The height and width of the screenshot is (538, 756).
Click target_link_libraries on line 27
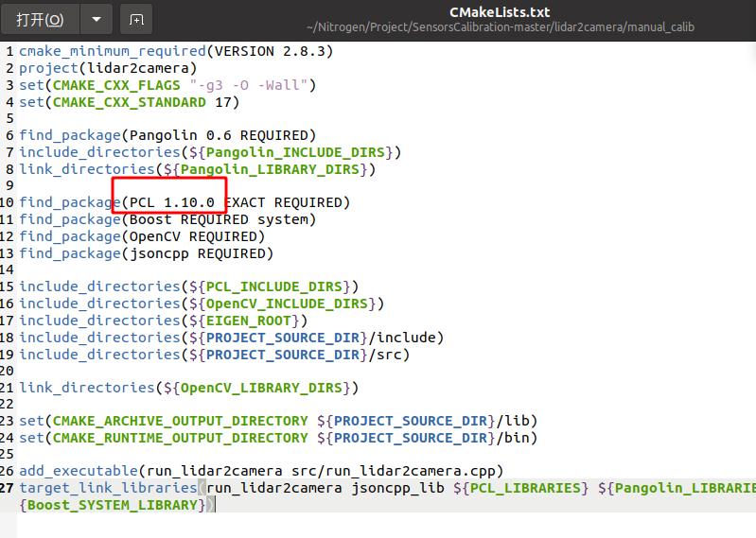click(x=108, y=488)
